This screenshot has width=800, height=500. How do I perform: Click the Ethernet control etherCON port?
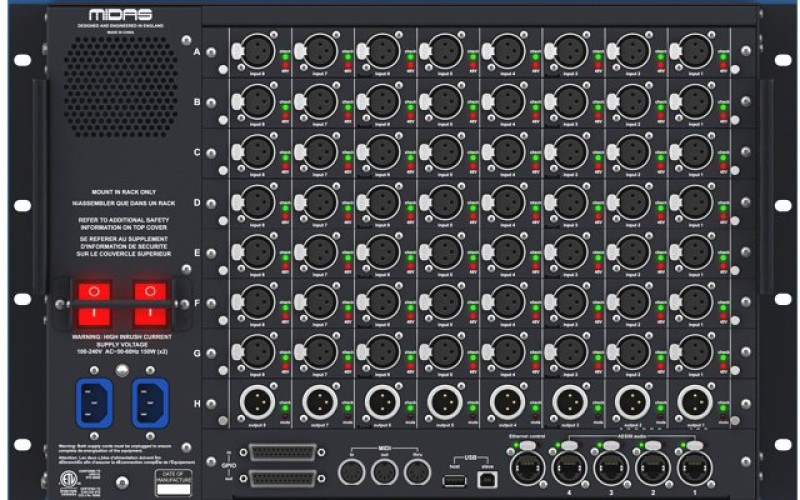(x=527, y=467)
